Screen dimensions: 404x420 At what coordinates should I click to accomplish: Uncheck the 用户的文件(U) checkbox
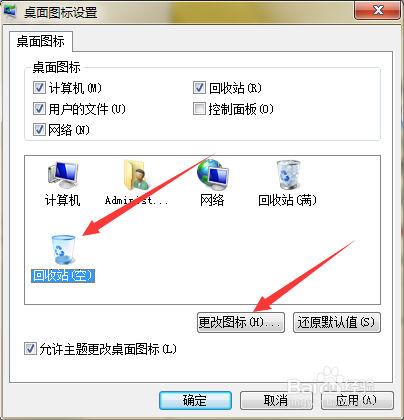(39, 109)
